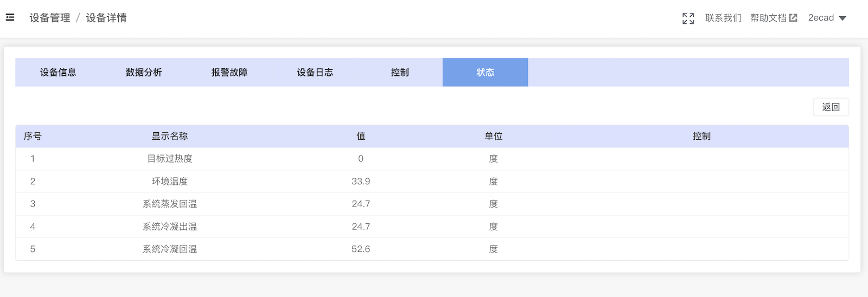
Task: Click the external link icon beside 帮助文档
Action: click(x=793, y=18)
